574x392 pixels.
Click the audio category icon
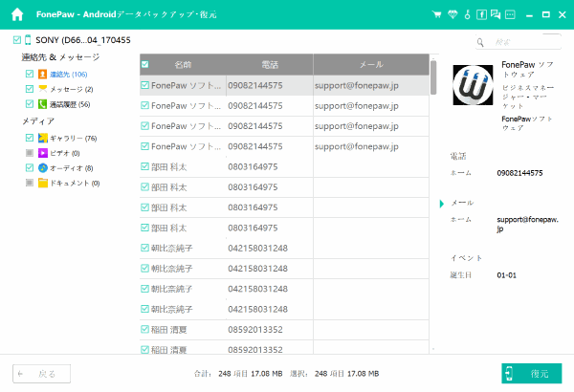click(43, 168)
